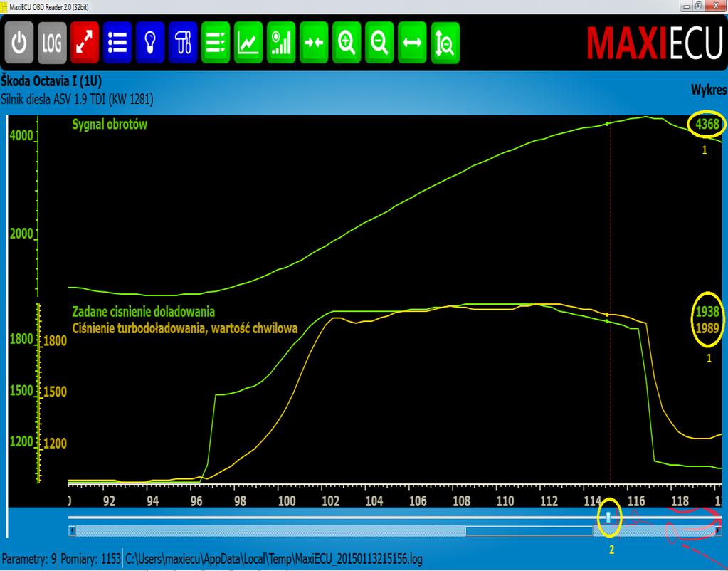Toggle fullscreen with the red arrows icon
728x571 pixels.
pos(85,42)
